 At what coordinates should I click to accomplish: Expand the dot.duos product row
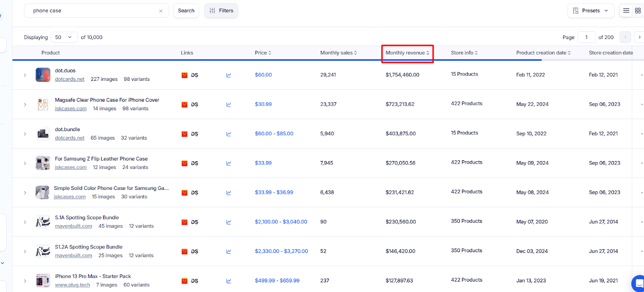tap(25, 75)
